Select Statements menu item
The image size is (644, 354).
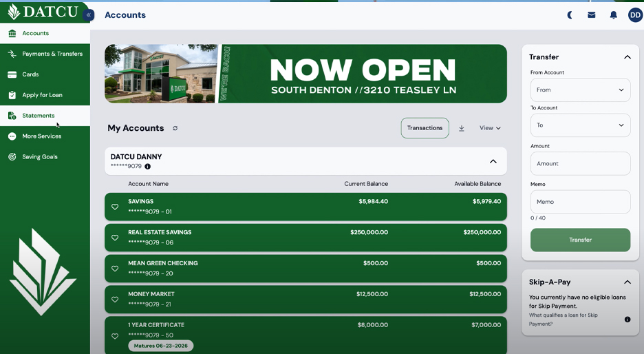coord(45,116)
